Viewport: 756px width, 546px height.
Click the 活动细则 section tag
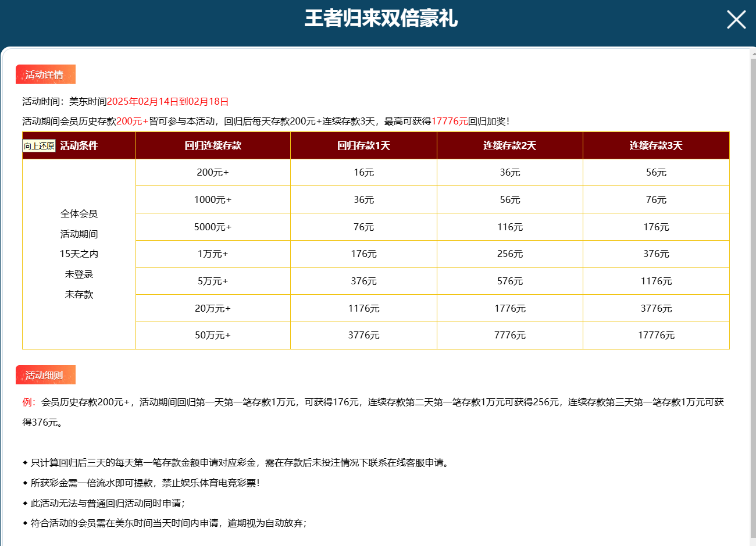pos(45,375)
